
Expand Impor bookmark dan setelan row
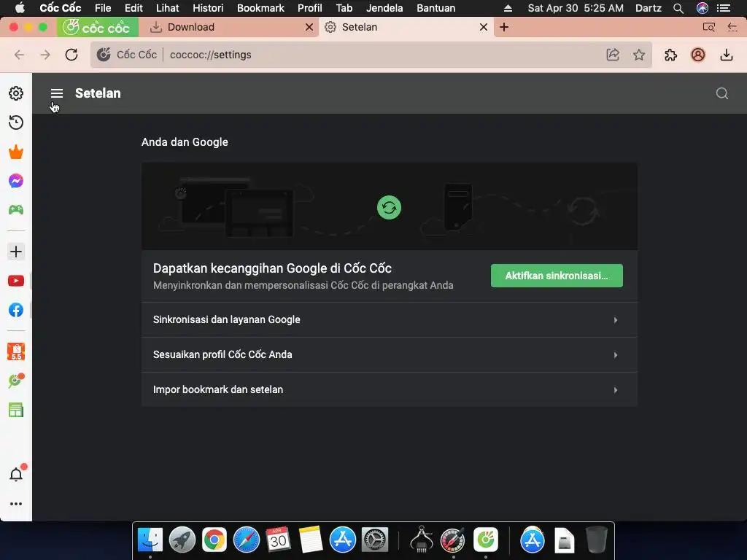[x=390, y=389]
